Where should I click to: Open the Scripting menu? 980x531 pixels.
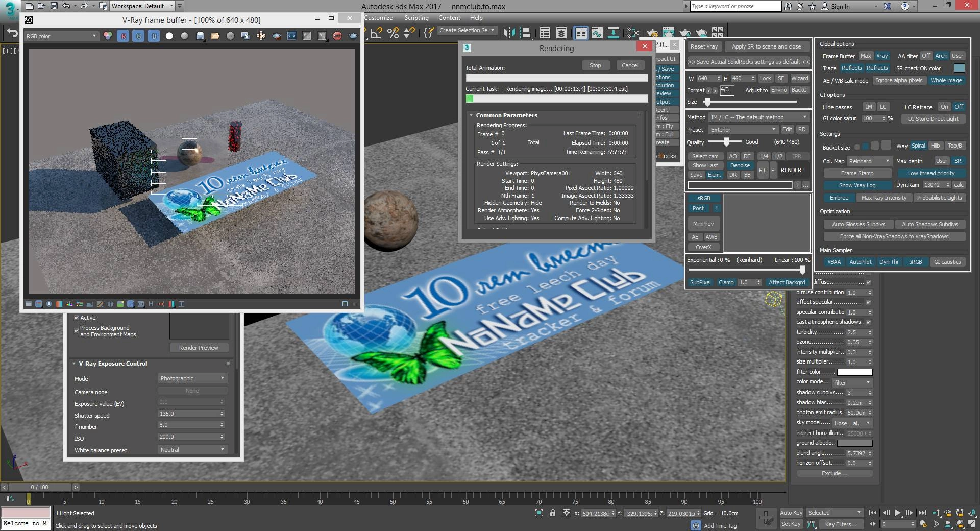(416, 18)
